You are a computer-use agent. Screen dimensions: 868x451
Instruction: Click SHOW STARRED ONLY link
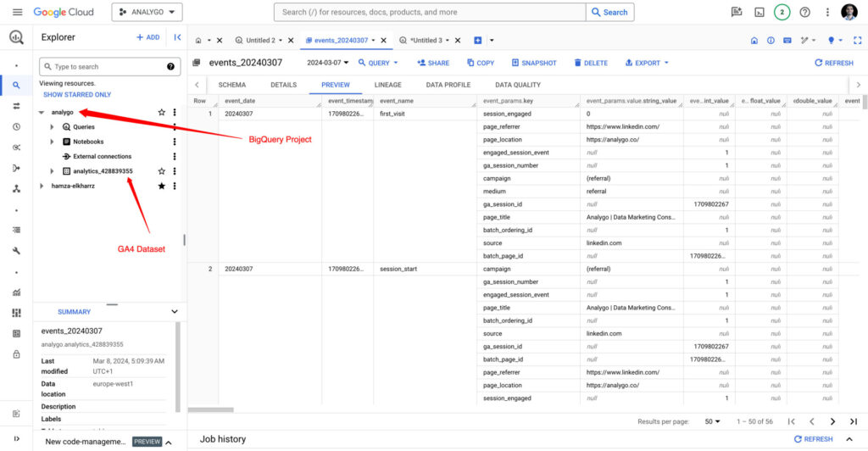pyautogui.click(x=77, y=95)
